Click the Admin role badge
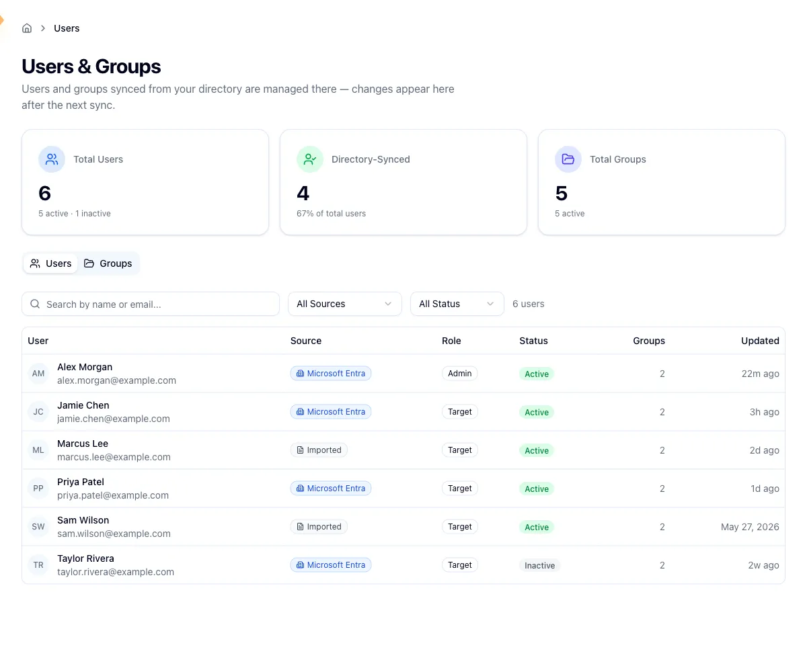This screenshot has width=807, height=672. (460, 374)
